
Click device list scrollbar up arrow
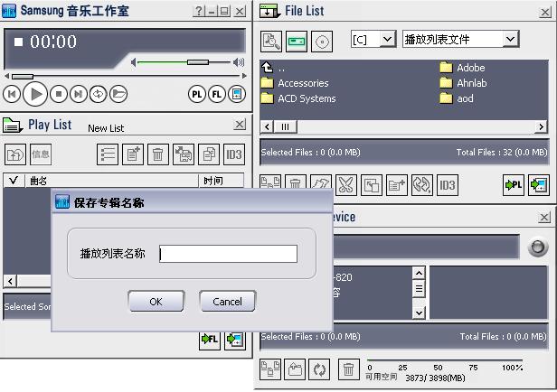(420, 273)
